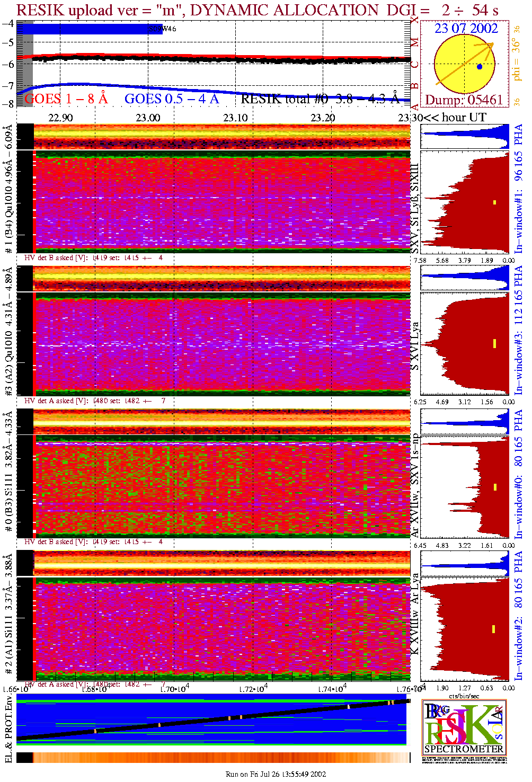Click the run timestamp text at bottom
The width and height of the screenshot is (532, 782).
pyautogui.click(x=276, y=774)
